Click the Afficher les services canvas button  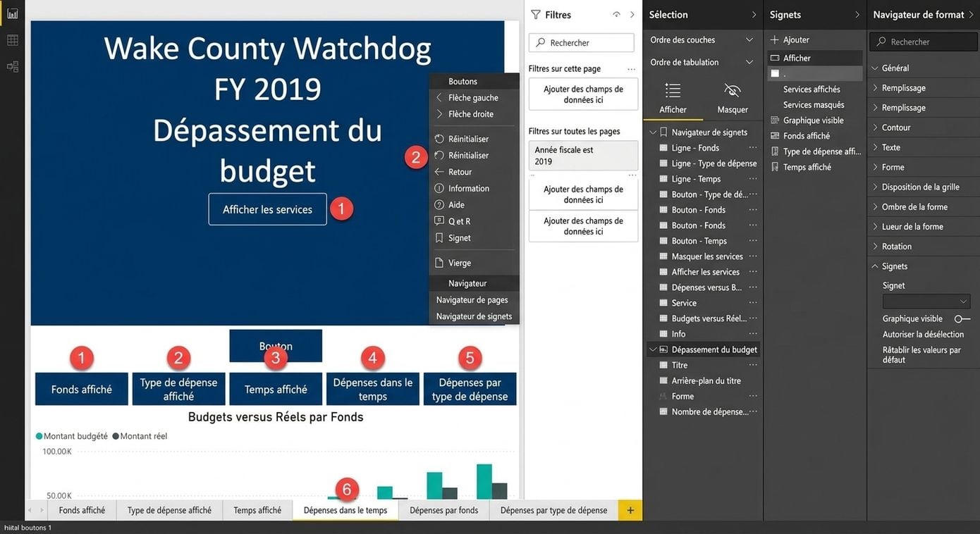click(x=267, y=209)
